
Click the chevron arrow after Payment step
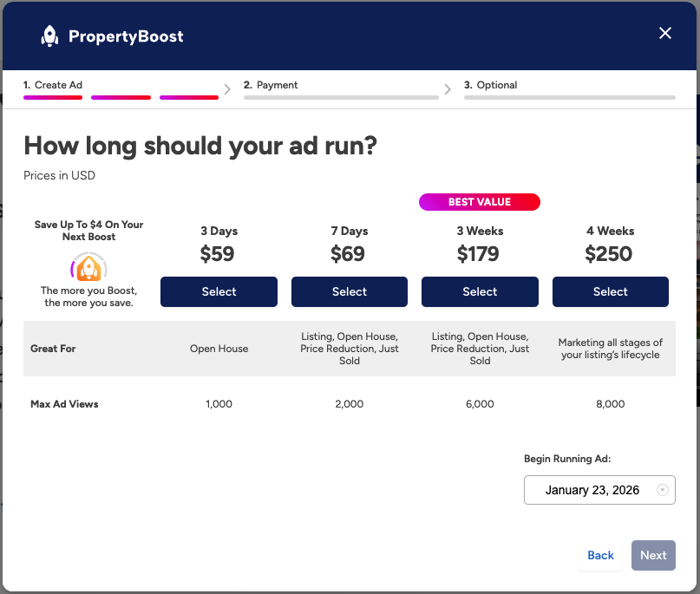pyautogui.click(x=448, y=88)
